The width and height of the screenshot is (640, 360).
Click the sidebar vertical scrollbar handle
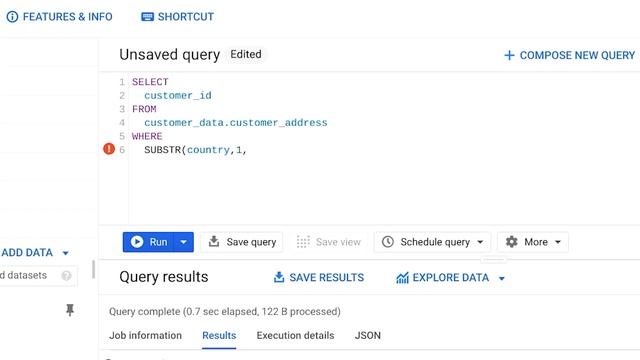click(x=93, y=270)
